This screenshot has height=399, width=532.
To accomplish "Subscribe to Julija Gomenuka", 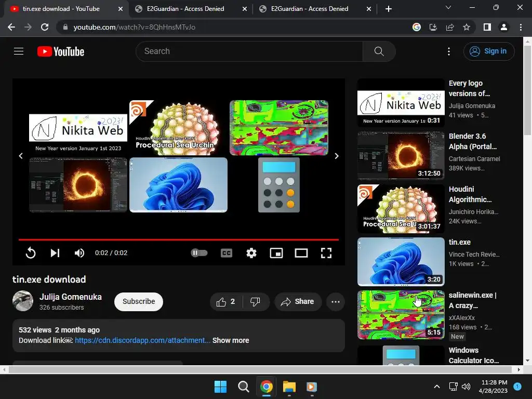I will coord(138,302).
